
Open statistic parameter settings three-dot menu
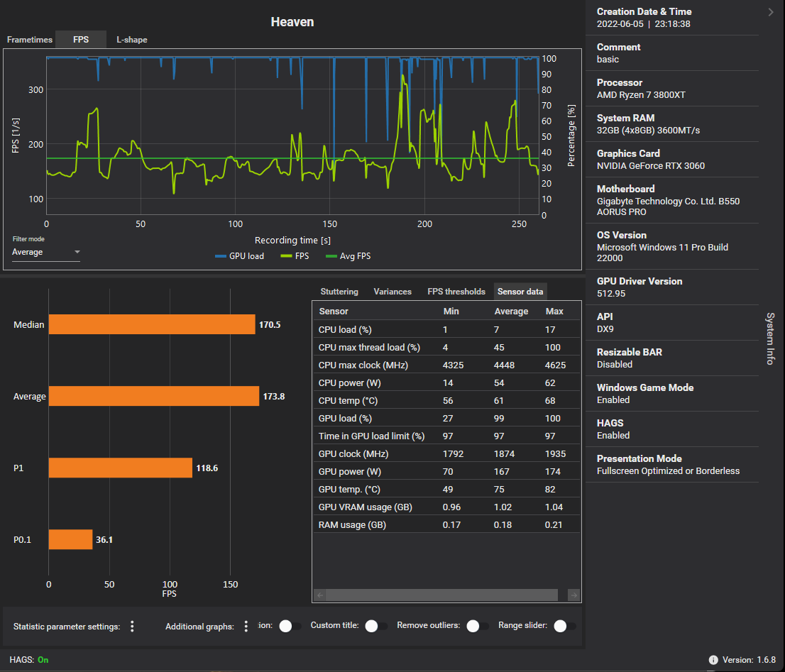point(132,627)
